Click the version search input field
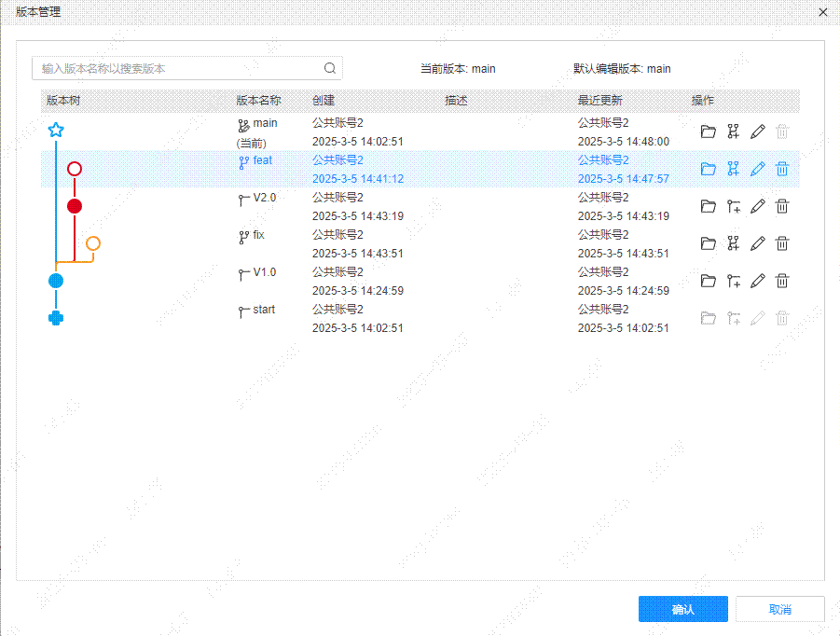 coord(168,68)
